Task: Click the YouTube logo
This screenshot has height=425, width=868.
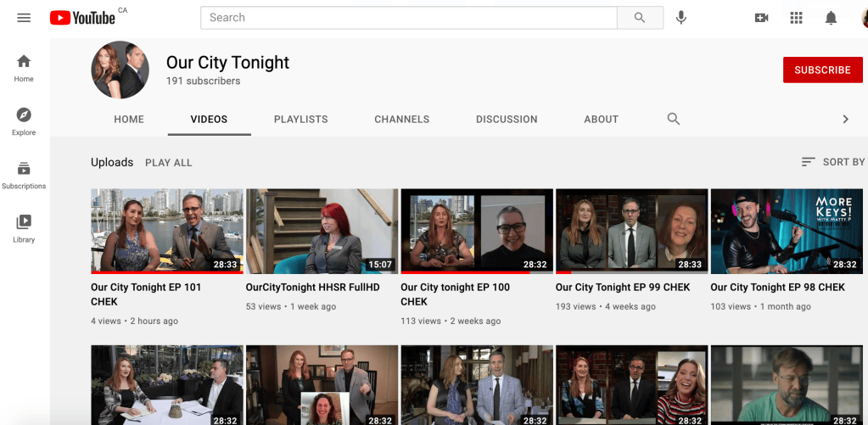Action: click(82, 18)
